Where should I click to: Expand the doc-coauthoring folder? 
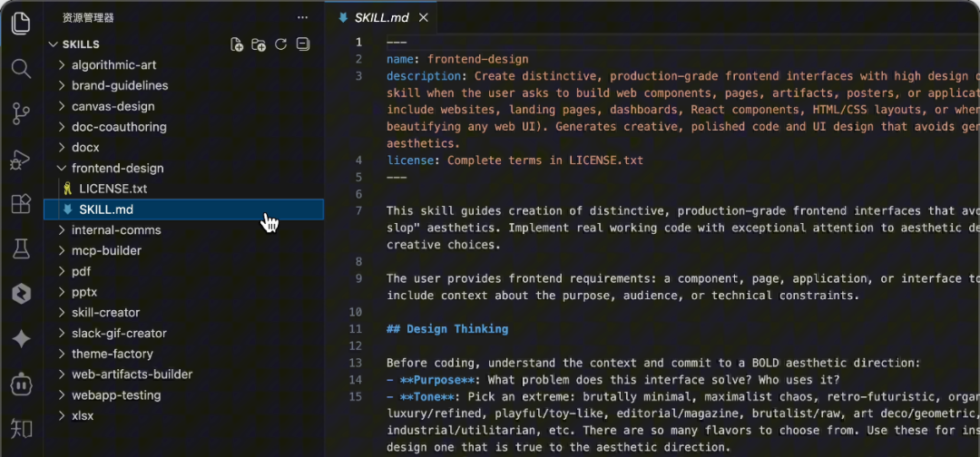tap(62, 127)
